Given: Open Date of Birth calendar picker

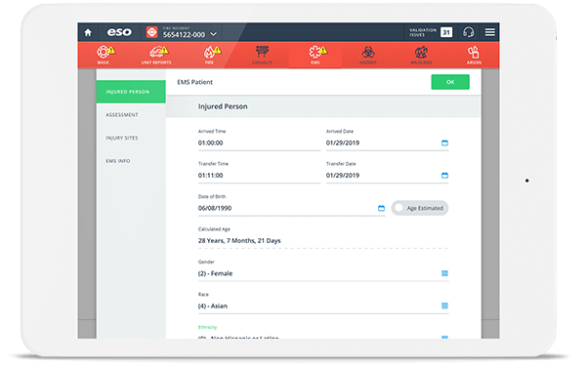Looking at the screenshot, I should (x=381, y=208).
